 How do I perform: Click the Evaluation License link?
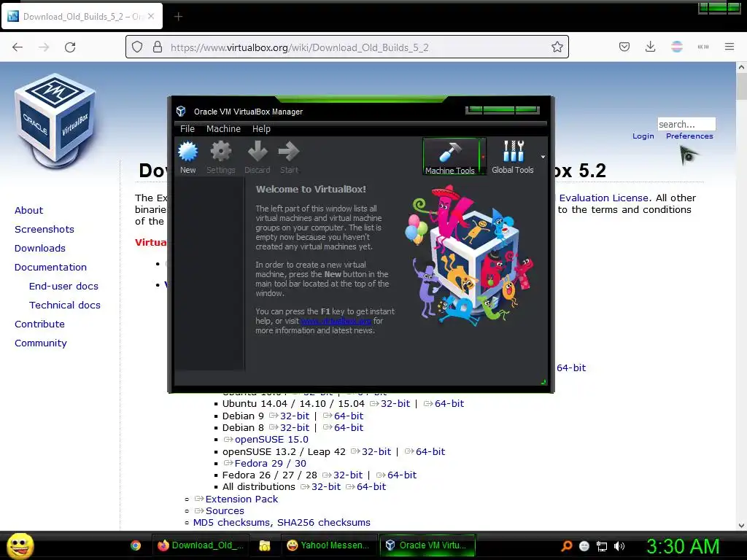(603, 198)
